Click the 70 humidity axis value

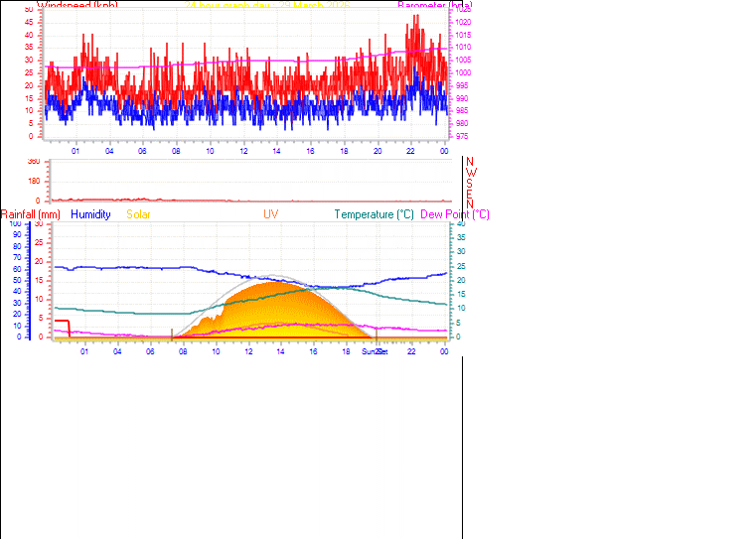click(17, 258)
